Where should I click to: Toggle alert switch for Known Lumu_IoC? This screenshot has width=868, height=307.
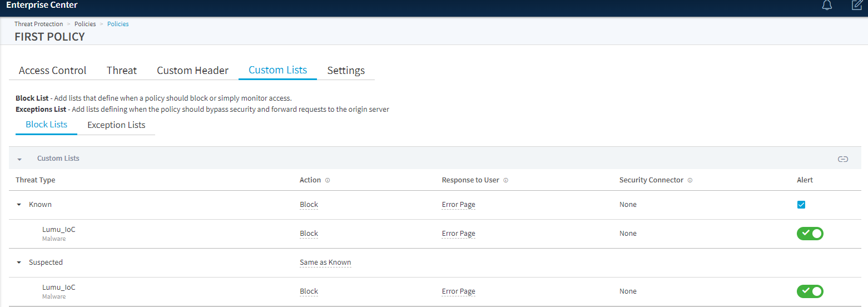(x=810, y=234)
